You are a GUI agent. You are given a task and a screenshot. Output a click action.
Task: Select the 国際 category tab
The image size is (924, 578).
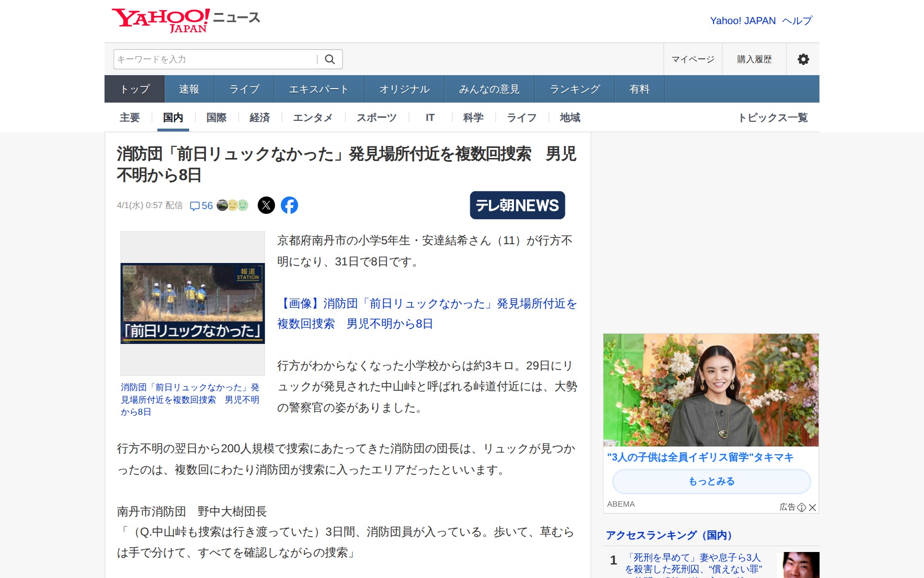coord(216,118)
